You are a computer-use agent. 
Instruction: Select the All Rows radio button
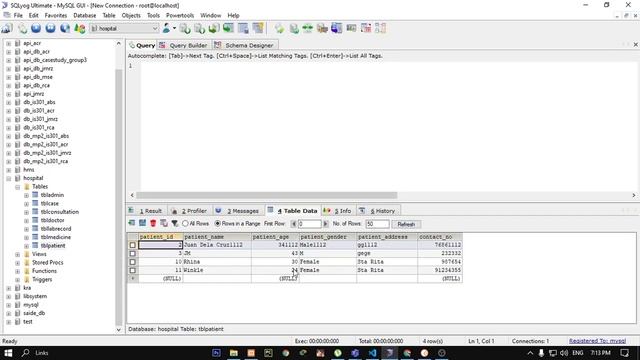[x=185, y=224]
